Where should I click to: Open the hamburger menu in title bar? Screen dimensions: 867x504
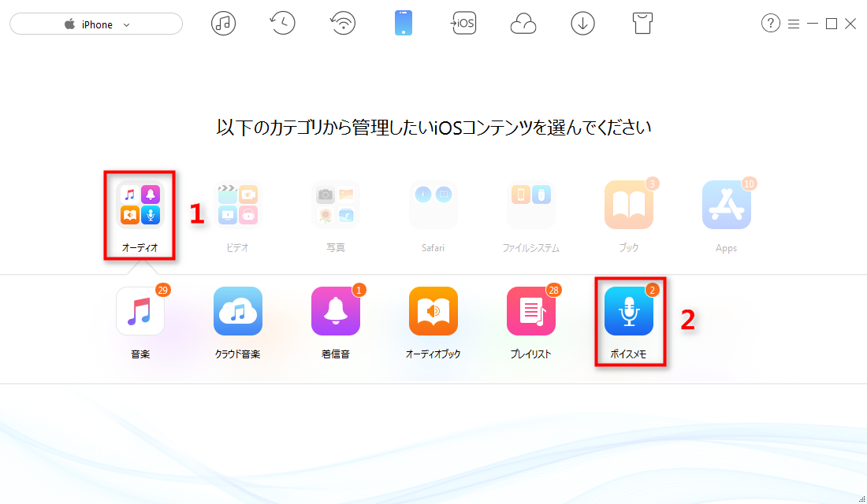794,24
